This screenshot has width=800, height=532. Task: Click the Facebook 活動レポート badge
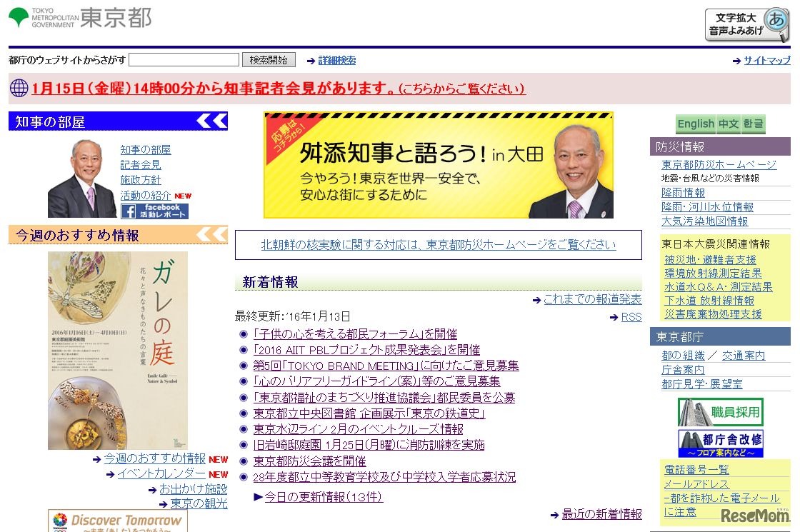click(154, 211)
